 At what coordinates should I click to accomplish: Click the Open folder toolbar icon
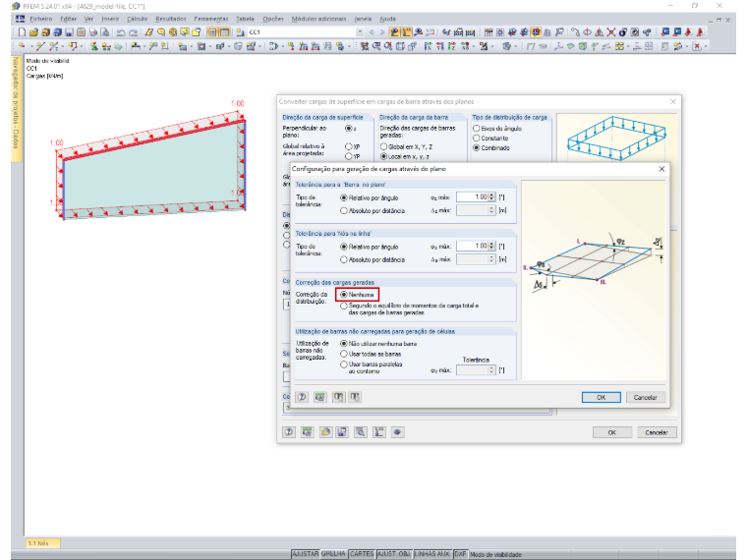coord(33,32)
